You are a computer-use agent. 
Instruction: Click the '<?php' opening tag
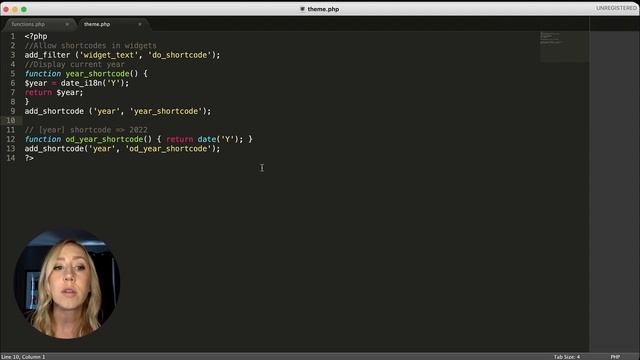(36, 36)
